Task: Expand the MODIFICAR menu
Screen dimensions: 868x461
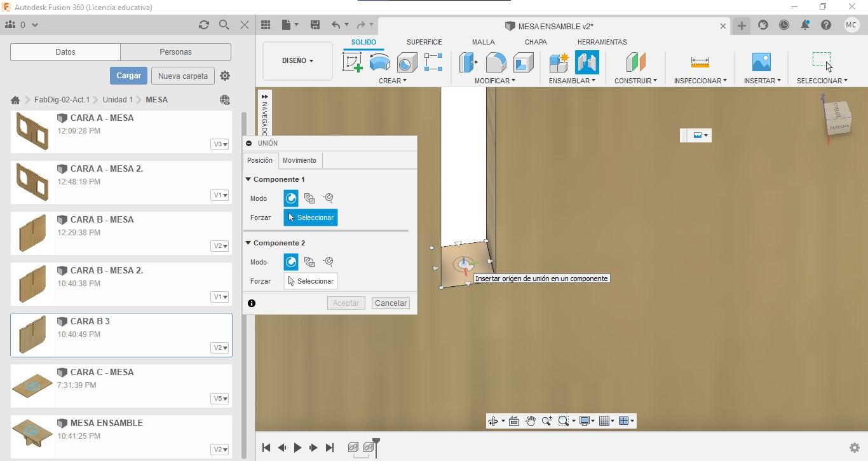Action: pyautogui.click(x=495, y=81)
